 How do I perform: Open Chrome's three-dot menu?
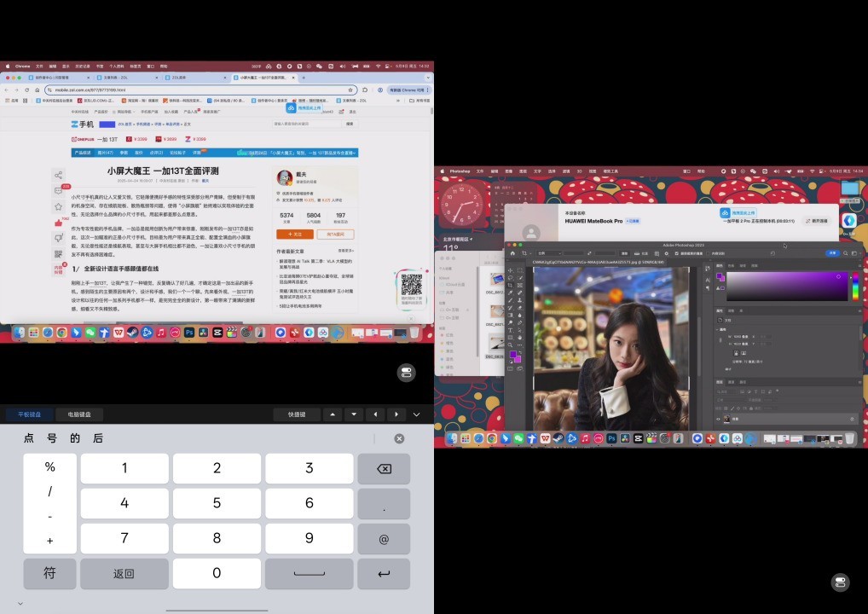(x=428, y=90)
